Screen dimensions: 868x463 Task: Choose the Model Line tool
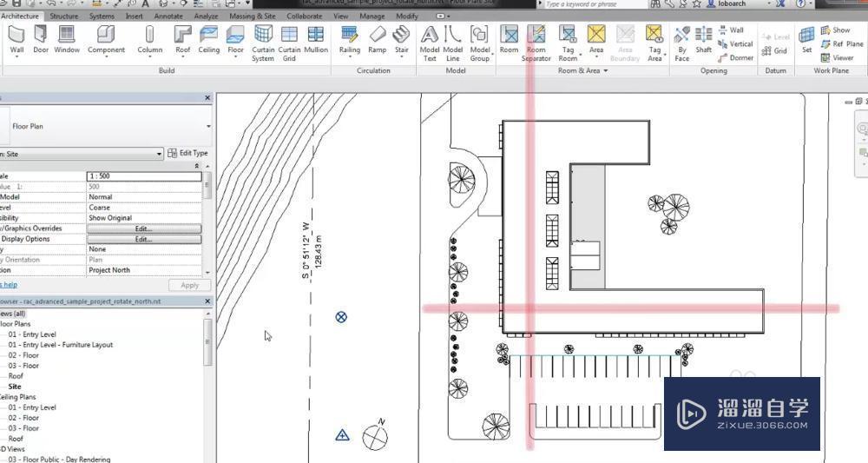453,43
